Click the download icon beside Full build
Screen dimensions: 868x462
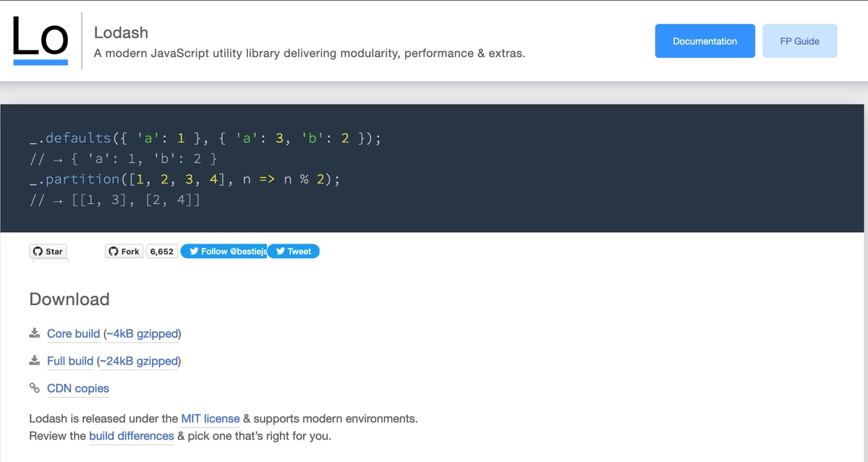(33, 360)
